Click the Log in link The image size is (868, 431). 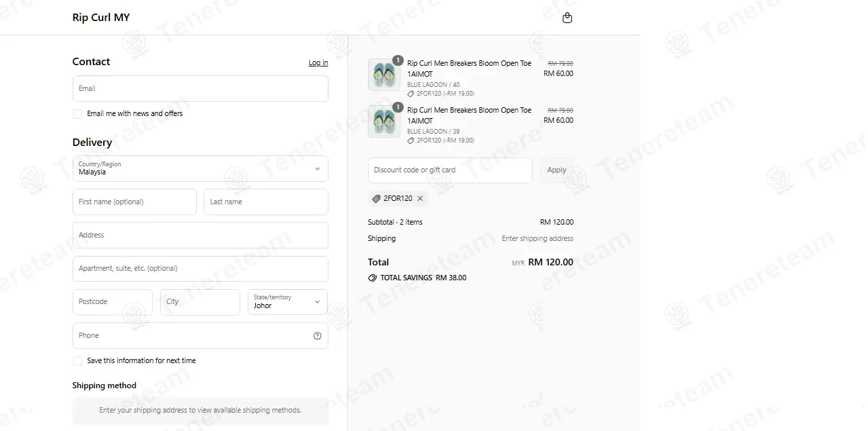[318, 62]
